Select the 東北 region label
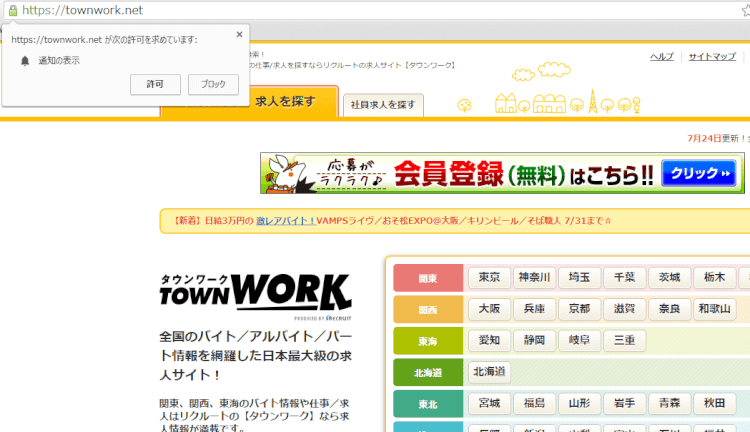Viewport: 750px width, 432px height. coord(428,404)
